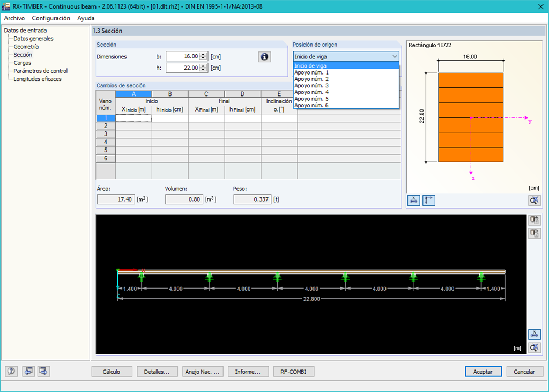Image resolution: width=549 pixels, height=392 pixels.
Task: Click the RX-TIMBER application icon in title bar
Action: pos(6,6)
